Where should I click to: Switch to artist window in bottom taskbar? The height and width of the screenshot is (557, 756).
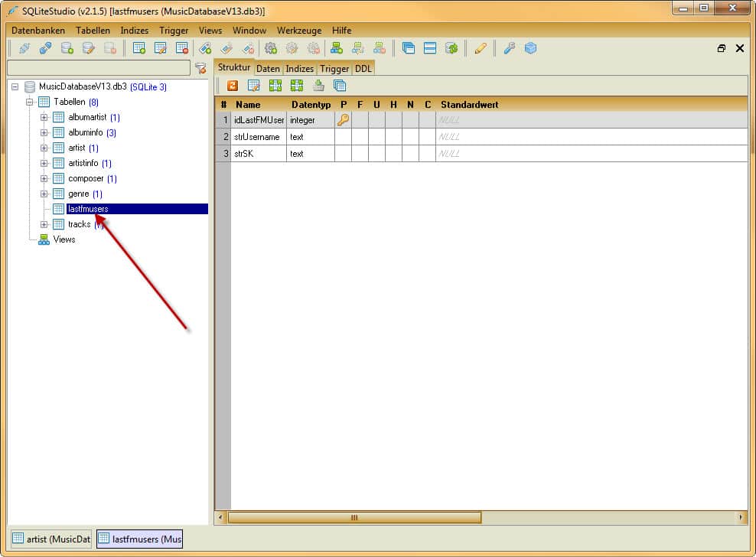click(x=51, y=539)
